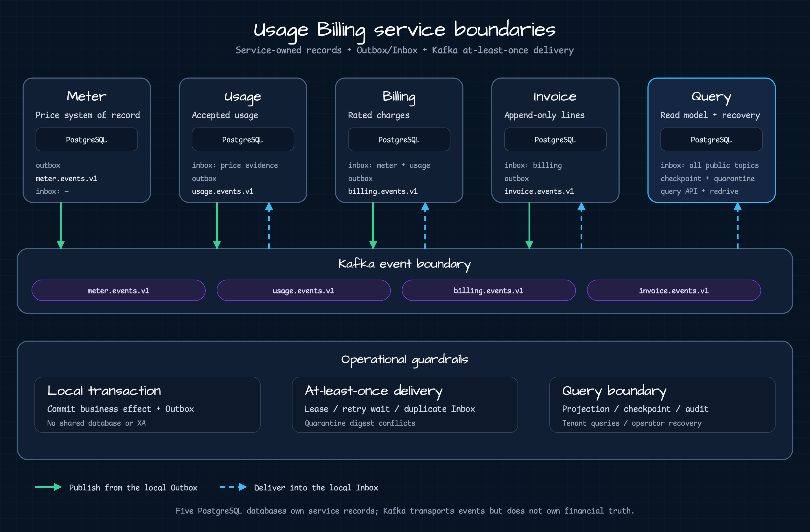Click the "Query boundary" guardrail title

click(x=614, y=391)
